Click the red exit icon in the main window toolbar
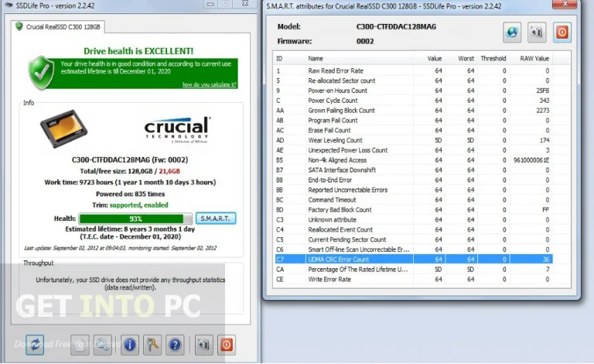This screenshot has width=594, height=364. tap(227, 345)
